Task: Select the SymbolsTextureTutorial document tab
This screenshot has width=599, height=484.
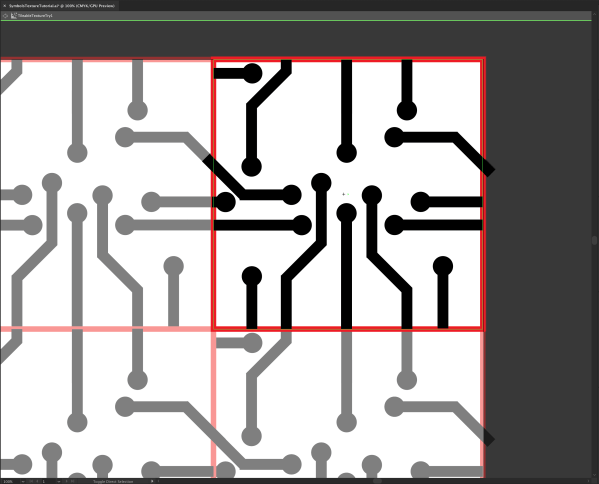Action: (62, 6)
